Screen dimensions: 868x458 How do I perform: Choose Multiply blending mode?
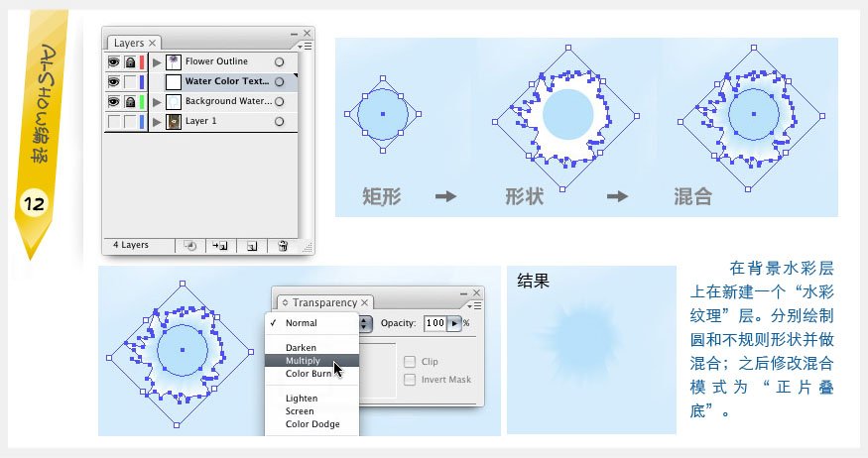click(312, 361)
